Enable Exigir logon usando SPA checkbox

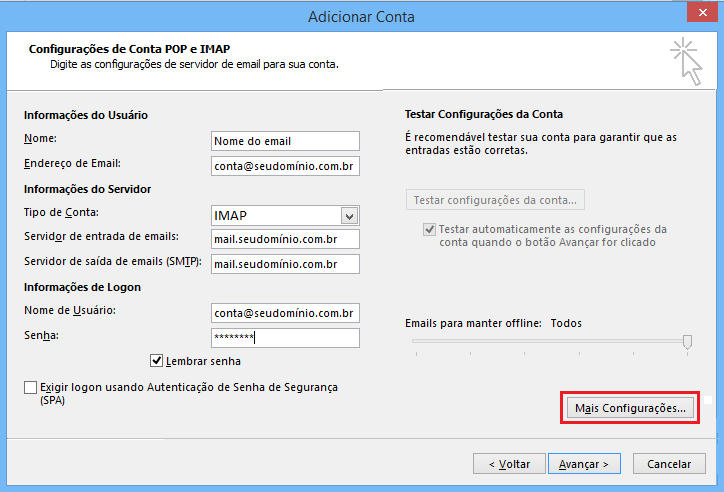30,387
